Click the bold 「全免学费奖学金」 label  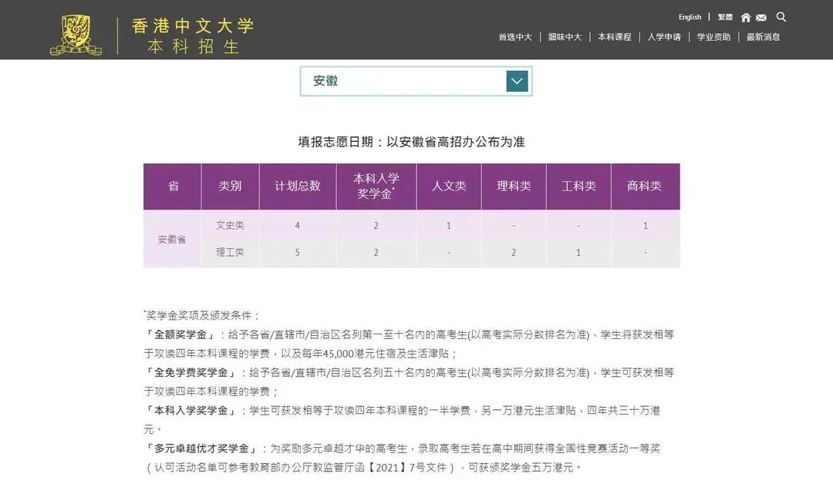coord(191,372)
